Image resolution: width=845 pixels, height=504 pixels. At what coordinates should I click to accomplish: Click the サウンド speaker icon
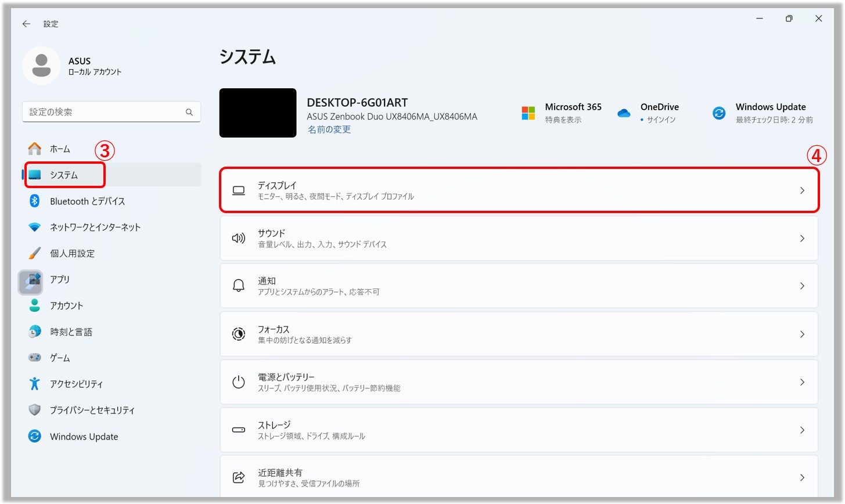[x=239, y=238]
